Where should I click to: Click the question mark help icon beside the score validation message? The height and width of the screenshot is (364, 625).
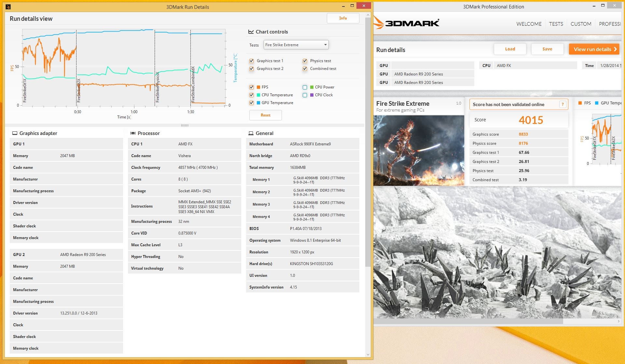click(562, 104)
